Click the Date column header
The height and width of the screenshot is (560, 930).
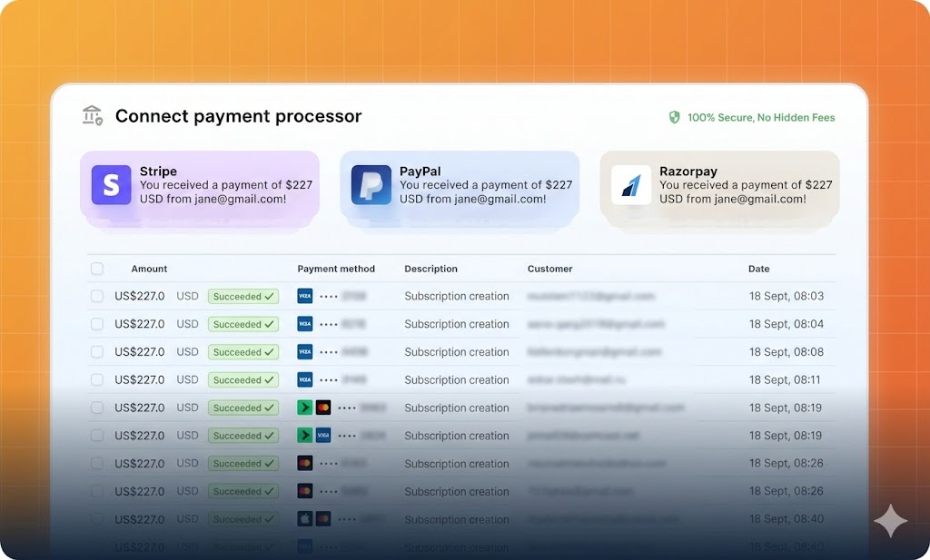(758, 269)
